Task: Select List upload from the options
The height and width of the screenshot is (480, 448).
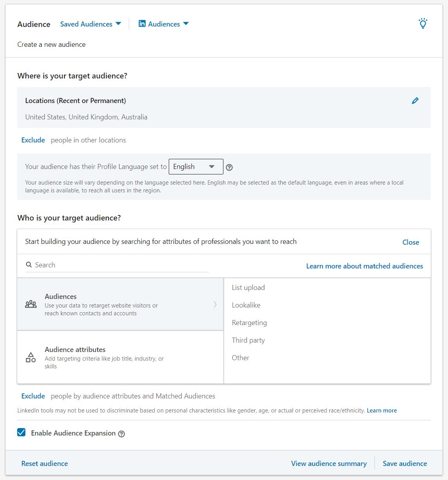Action: pyautogui.click(x=248, y=288)
